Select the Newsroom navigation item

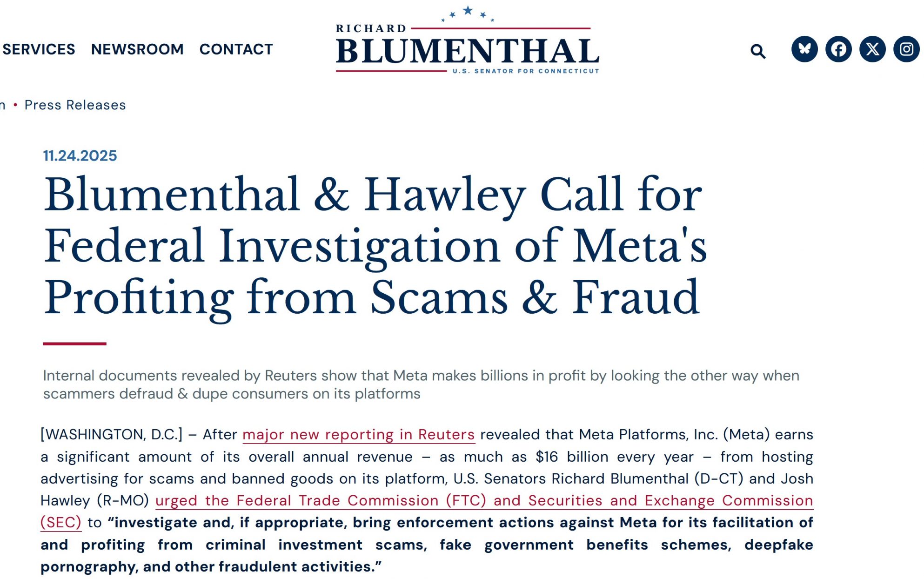click(137, 49)
